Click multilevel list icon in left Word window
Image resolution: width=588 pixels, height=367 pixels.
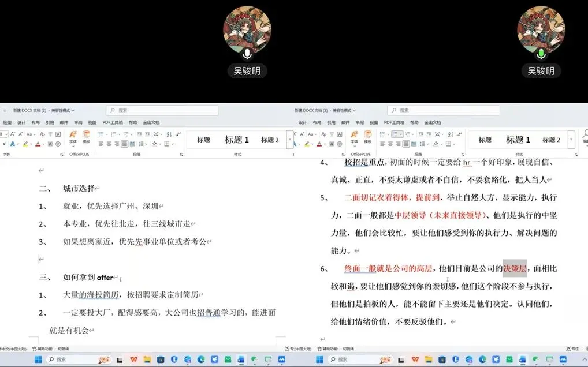(x=126, y=134)
